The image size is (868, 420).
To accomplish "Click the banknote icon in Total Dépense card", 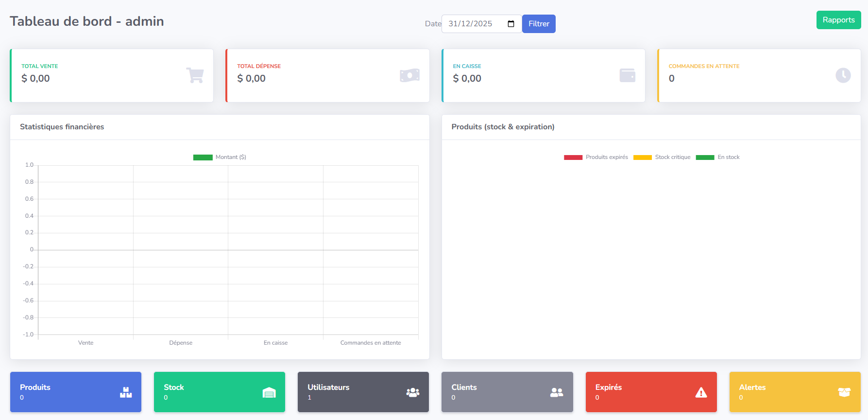I will 409,75.
